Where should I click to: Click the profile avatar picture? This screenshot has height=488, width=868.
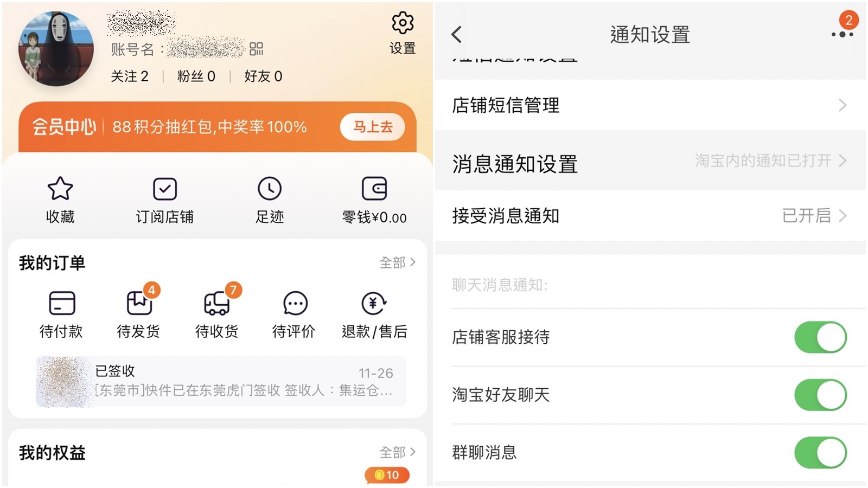click(x=56, y=49)
